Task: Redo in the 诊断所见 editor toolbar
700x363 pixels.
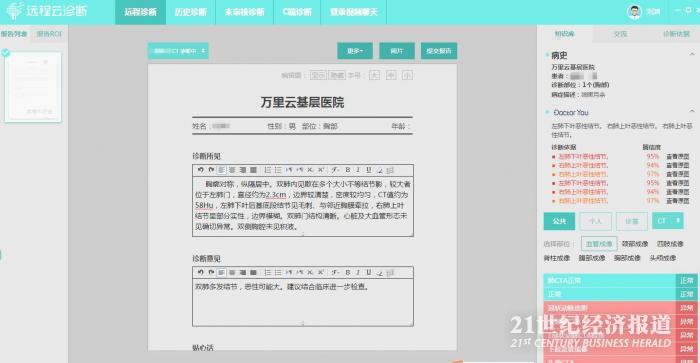Action: click(211, 170)
